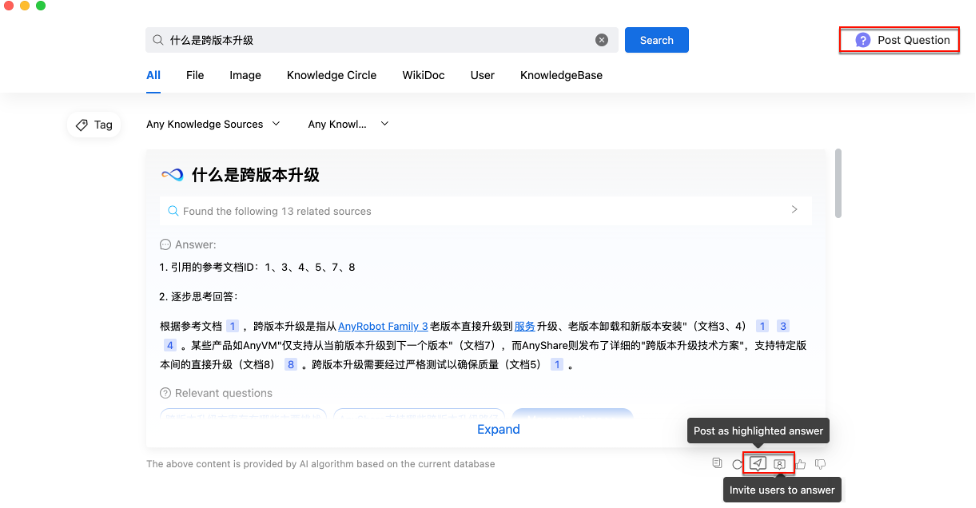
Task: Open the WikiDoc tab
Action: [x=424, y=75]
